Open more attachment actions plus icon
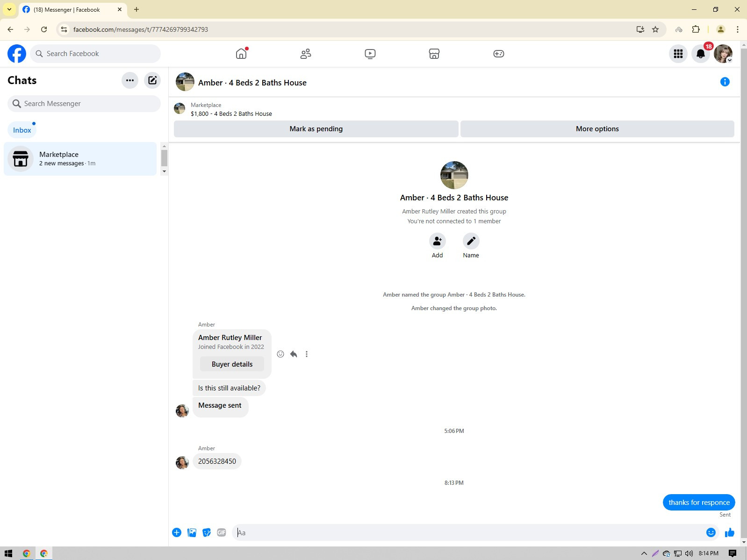Screen dimensions: 747x560 [x=177, y=532]
